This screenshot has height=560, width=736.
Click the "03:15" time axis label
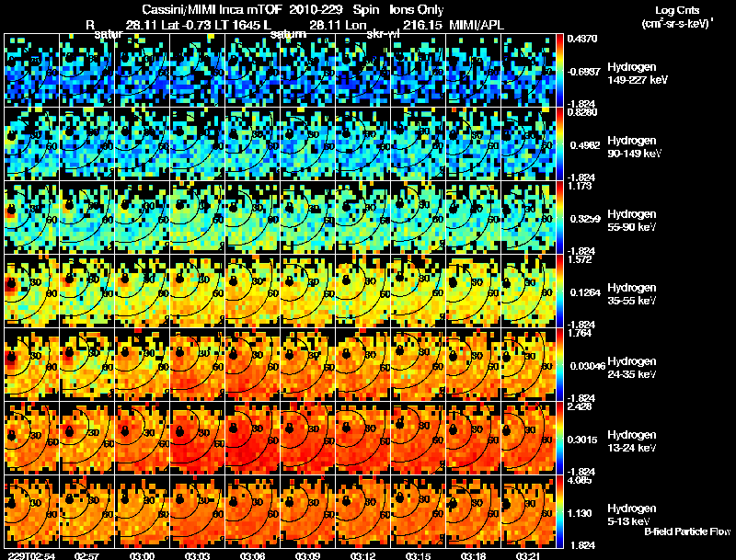[419, 556]
